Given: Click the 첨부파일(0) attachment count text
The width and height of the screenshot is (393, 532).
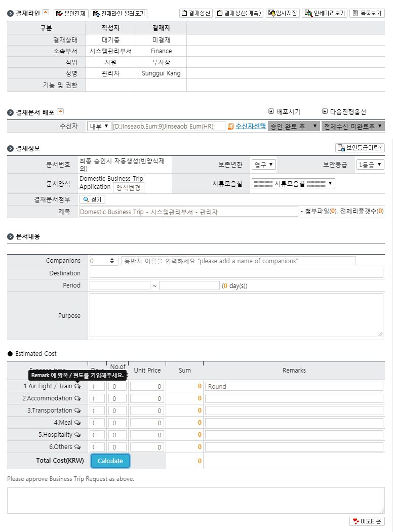Looking at the screenshot, I should point(321,212).
